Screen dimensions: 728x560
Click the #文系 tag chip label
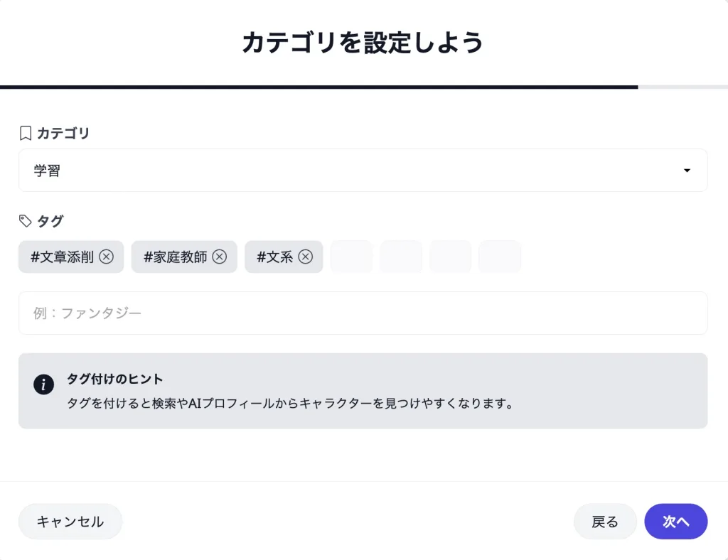coord(275,257)
